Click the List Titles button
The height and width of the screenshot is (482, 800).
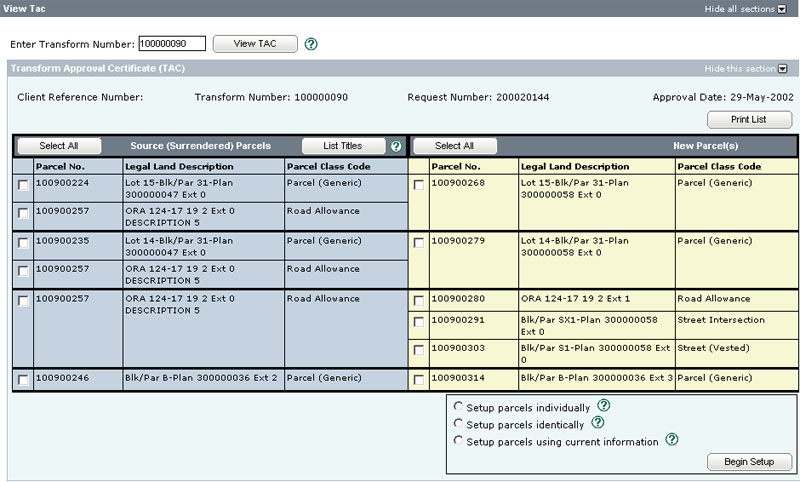[343, 146]
